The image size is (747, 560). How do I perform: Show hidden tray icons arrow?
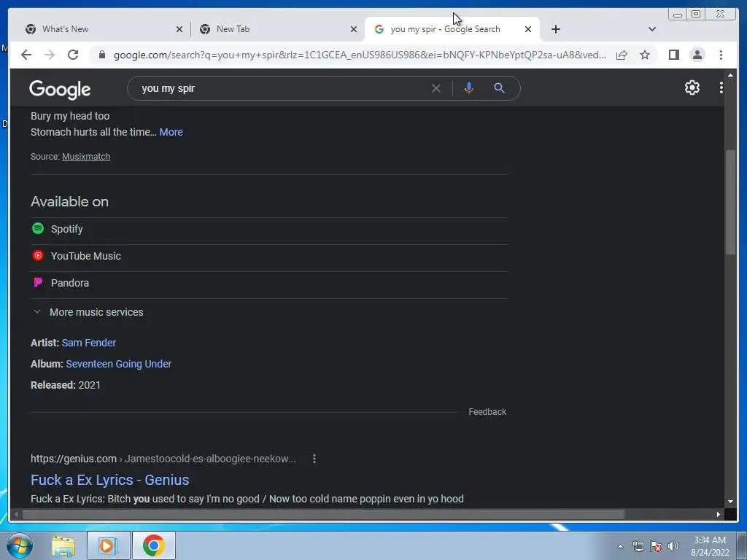pos(620,546)
